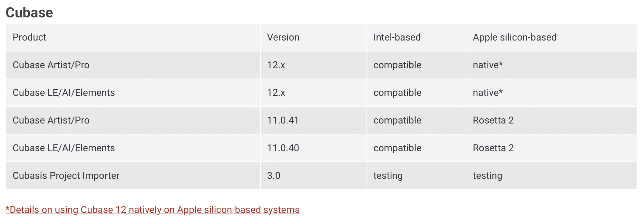Click compatible in the 11.0.41 row
Viewport: 644px width, 220px height.
[397, 120]
